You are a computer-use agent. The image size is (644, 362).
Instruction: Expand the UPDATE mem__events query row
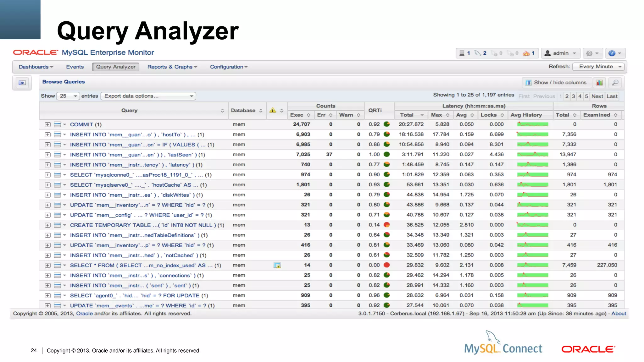(47, 306)
